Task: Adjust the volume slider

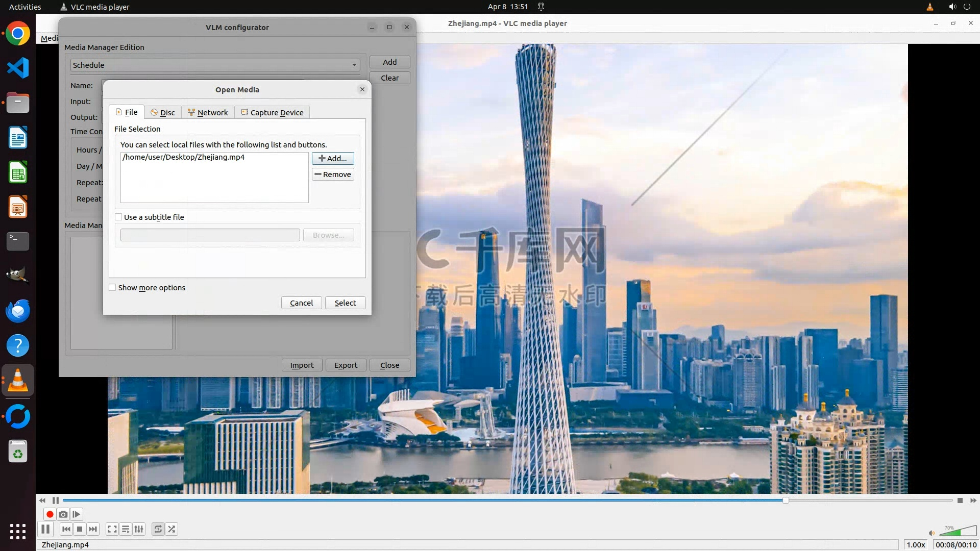Action: pyautogui.click(x=958, y=532)
